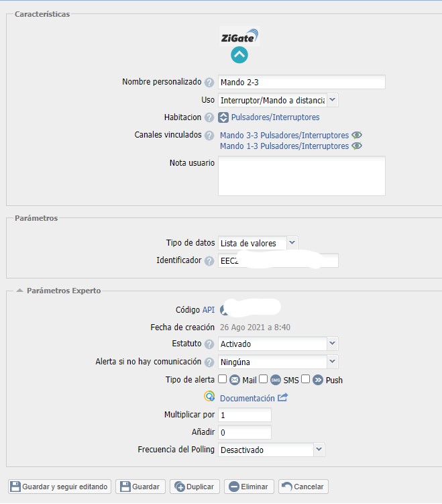Tick the SMS alert checkbox
Viewport: 442px width, 504px height.
[264, 379]
